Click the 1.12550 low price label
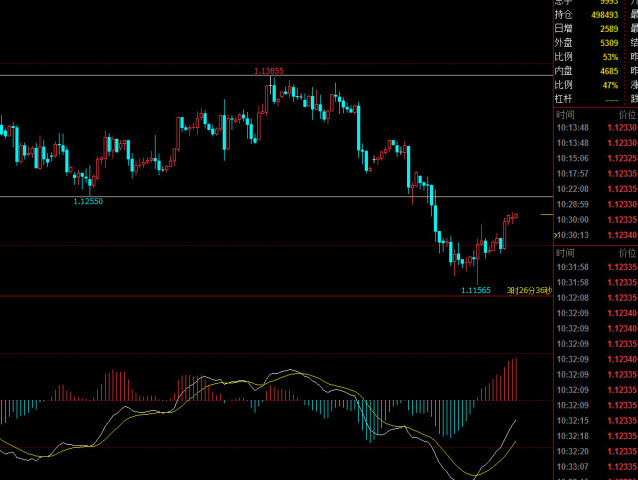Screen dimensions: 638x480 88,202
